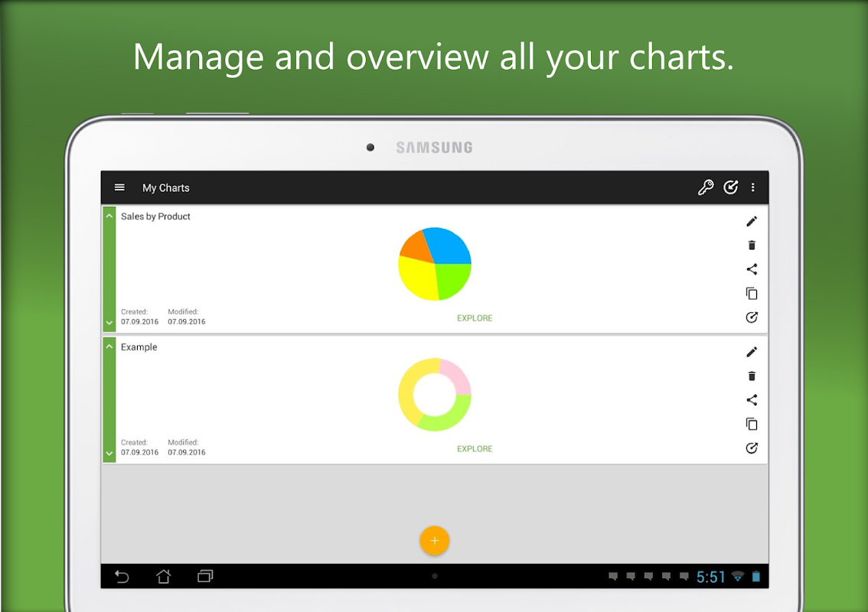
Task: Edit the Example chart
Action: [752, 352]
